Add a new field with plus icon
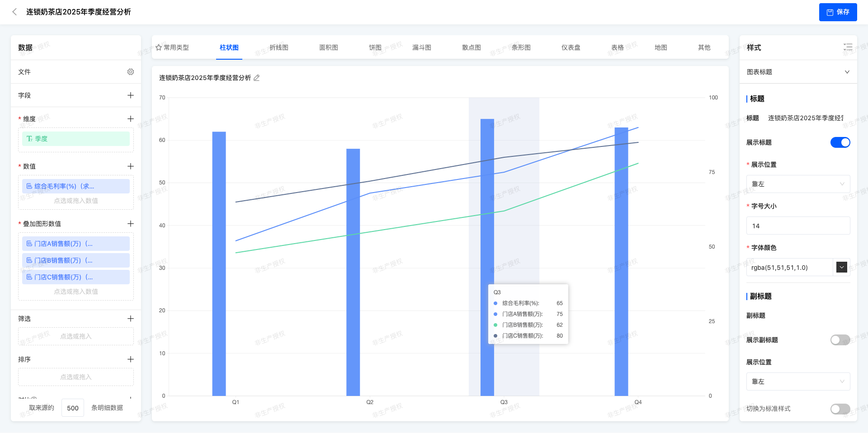 (131, 95)
